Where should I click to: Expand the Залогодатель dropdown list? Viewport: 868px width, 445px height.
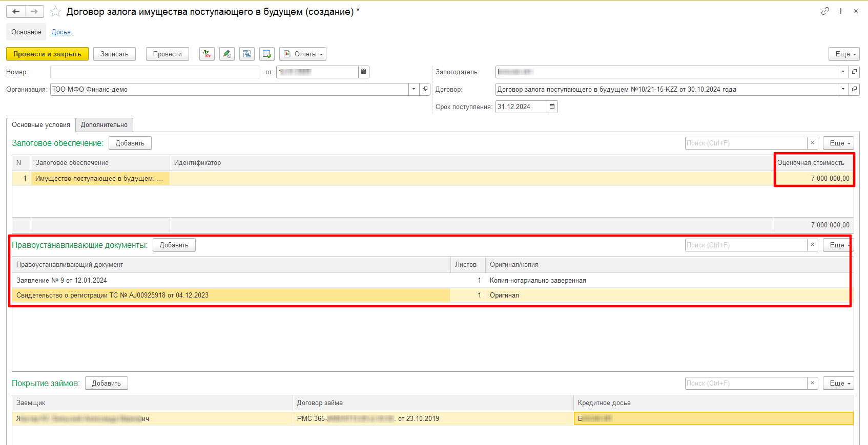click(843, 72)
